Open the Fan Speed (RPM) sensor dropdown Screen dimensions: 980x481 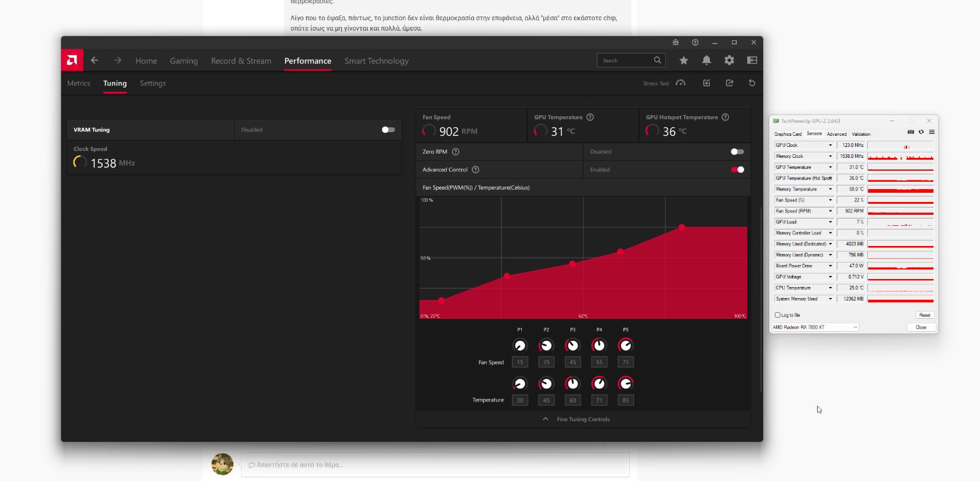[x=831, y=211]
